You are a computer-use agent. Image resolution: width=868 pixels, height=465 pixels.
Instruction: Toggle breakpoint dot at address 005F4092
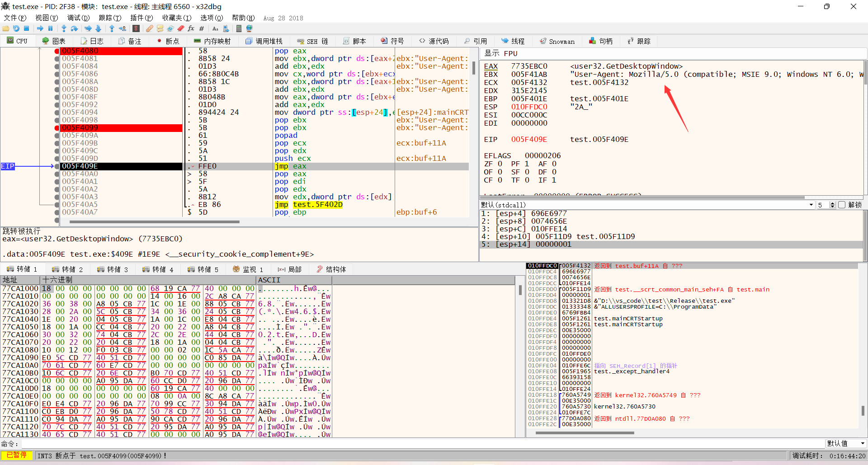57,105
